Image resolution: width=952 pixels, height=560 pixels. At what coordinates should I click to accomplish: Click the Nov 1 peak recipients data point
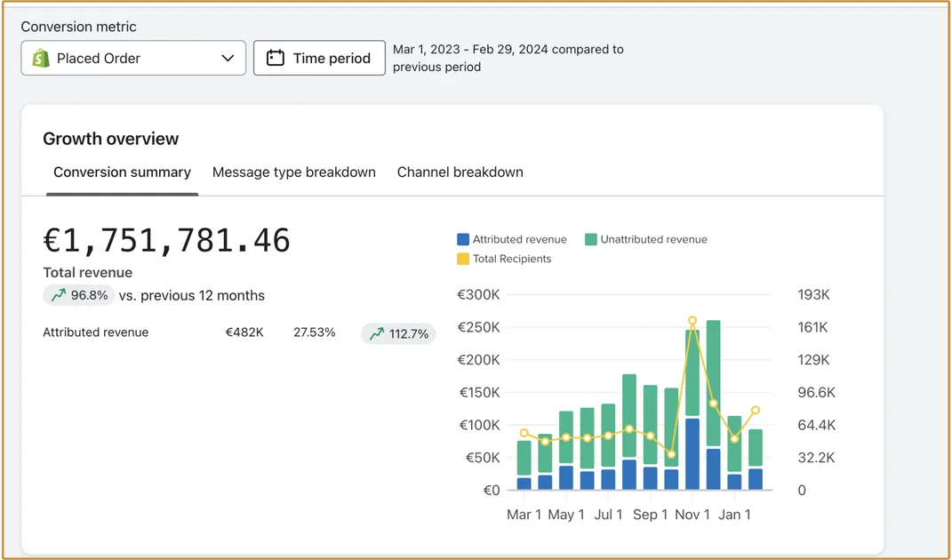(x=692, y=320)
